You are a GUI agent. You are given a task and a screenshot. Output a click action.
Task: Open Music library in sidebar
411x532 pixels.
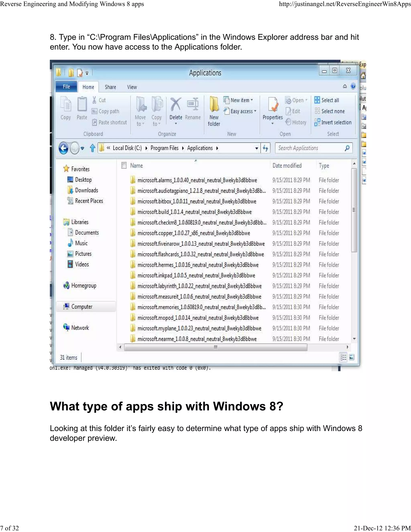tap(77, 243)
